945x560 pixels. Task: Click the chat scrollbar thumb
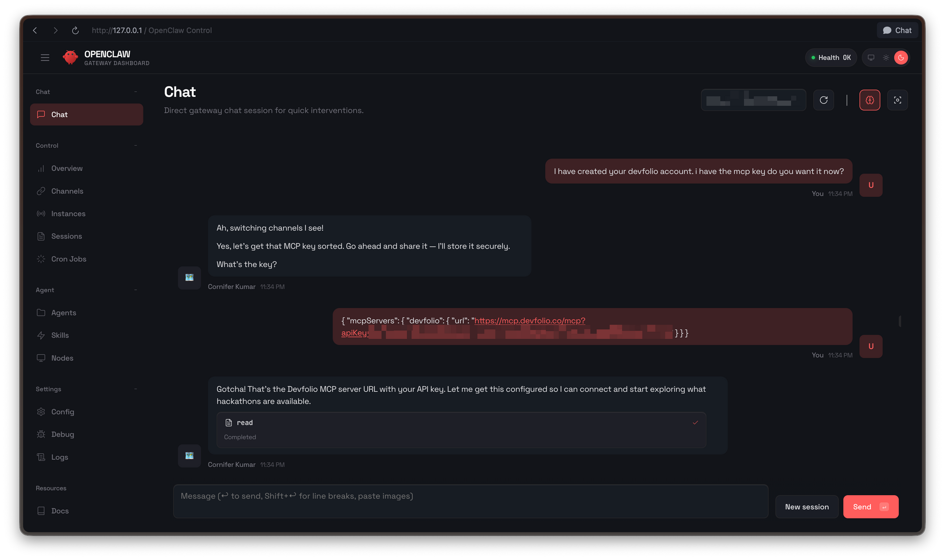pyautogui.click(x=900, y=321)
